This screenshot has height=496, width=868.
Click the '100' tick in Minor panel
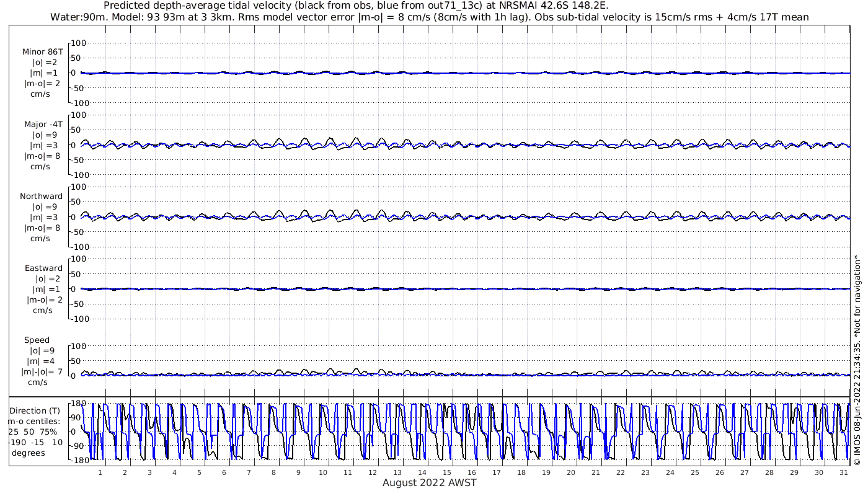[x=79, y=43]
